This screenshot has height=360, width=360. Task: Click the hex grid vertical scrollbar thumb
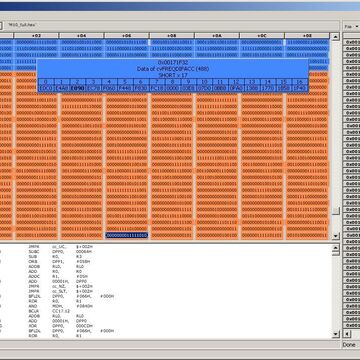click(x=336, y=211)
